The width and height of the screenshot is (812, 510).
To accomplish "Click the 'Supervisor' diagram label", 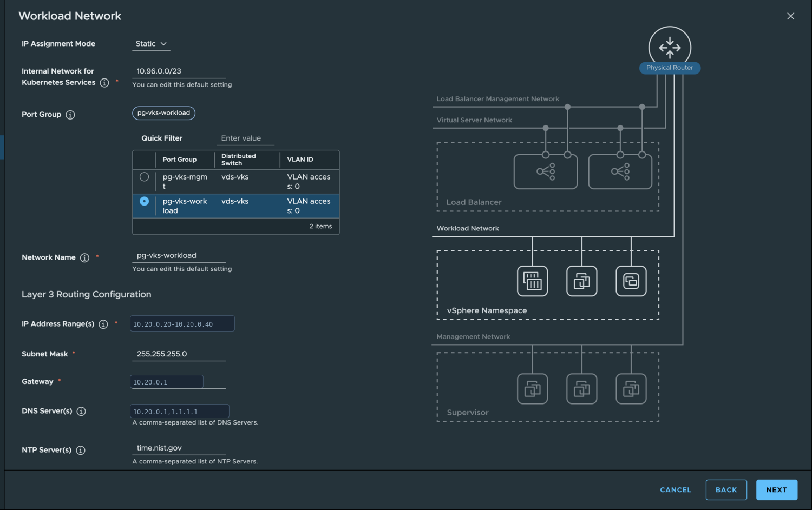I will (468, 413).
